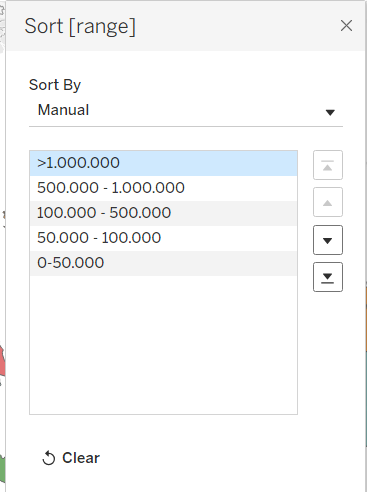Move selected item down one position
The height and width of the screenshot is (492, 367).
(328, 240)
